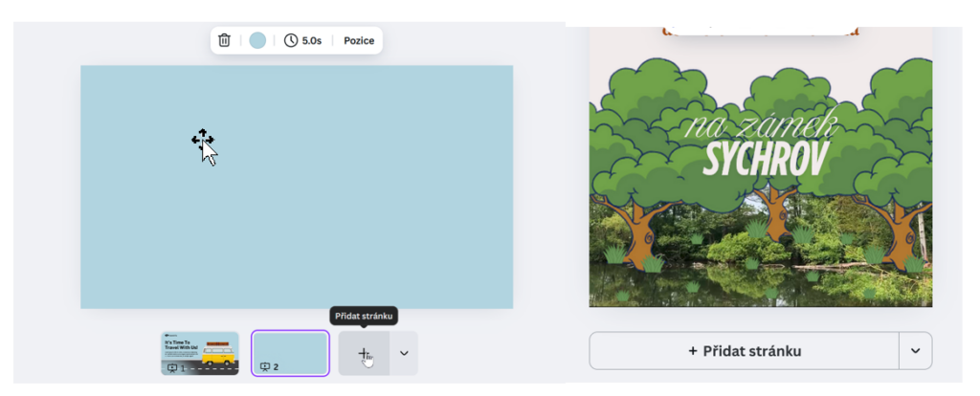980x396 pixels.
Task: Open the Pozice option in the toolbar
Action: click(359, 41)
